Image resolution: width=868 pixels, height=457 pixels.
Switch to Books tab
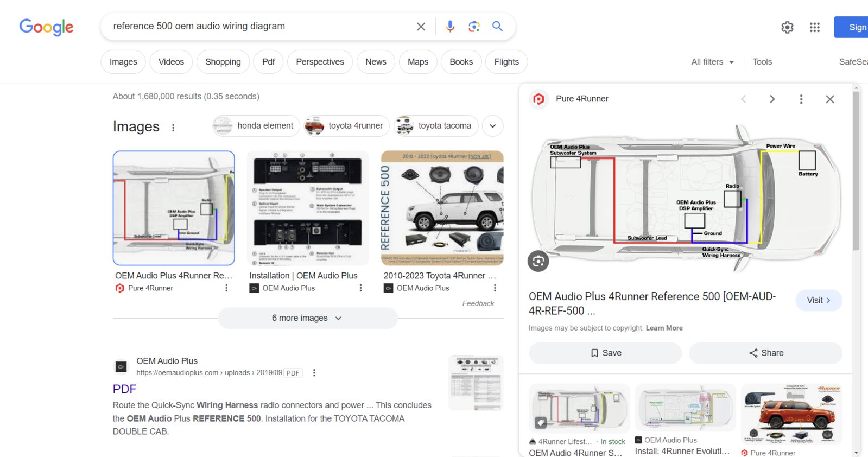point(461,62)
